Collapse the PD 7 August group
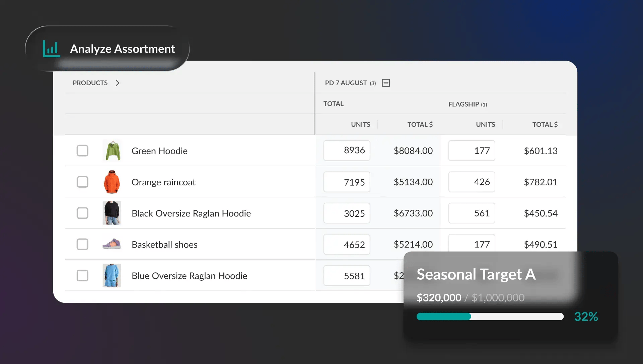The width and height of the screenshot is (643, 364). point(386,83)
